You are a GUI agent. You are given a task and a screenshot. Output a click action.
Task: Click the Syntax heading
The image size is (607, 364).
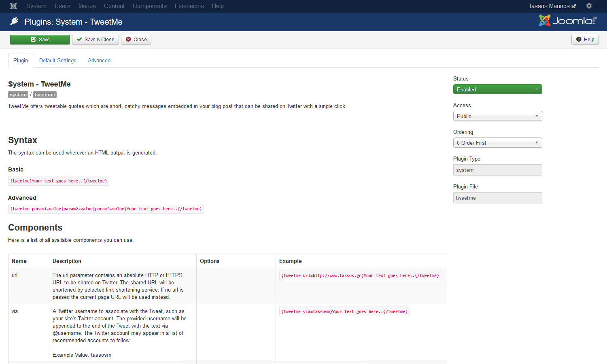point(23,140)
